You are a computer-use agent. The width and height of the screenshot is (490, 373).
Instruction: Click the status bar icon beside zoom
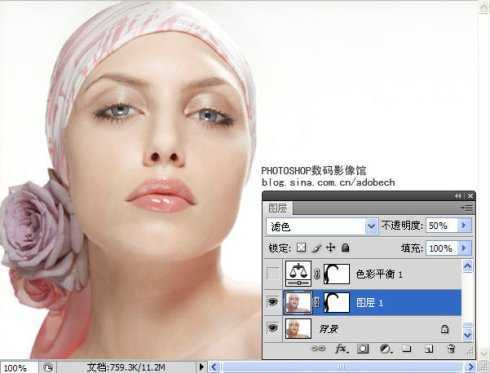tap(48, 367)
